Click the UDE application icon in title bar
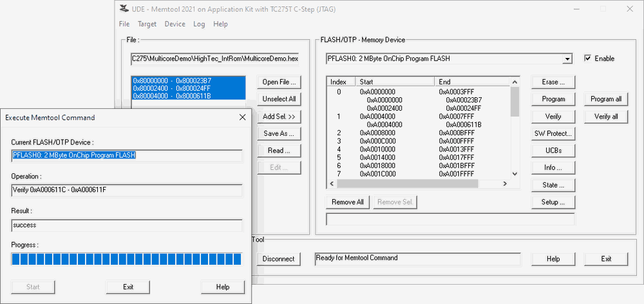Viewport: 644px width, 304px height. [x=124, y=9]
